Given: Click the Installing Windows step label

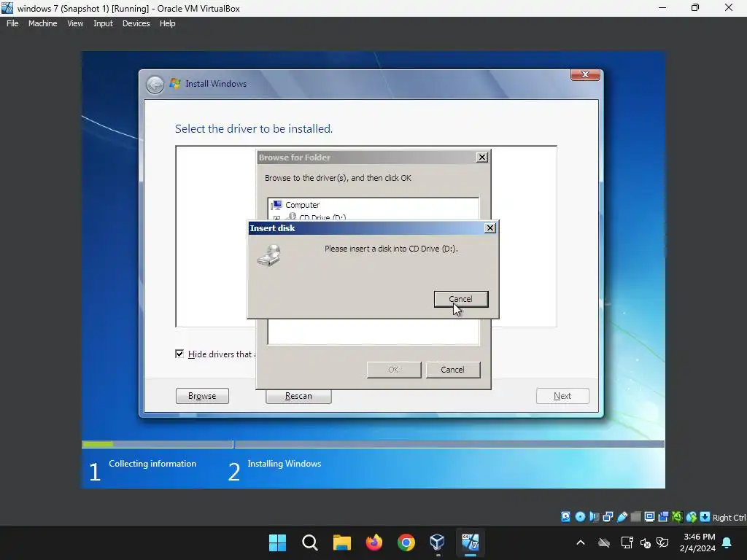Looking at the screenshot, I should coord(285,463).
